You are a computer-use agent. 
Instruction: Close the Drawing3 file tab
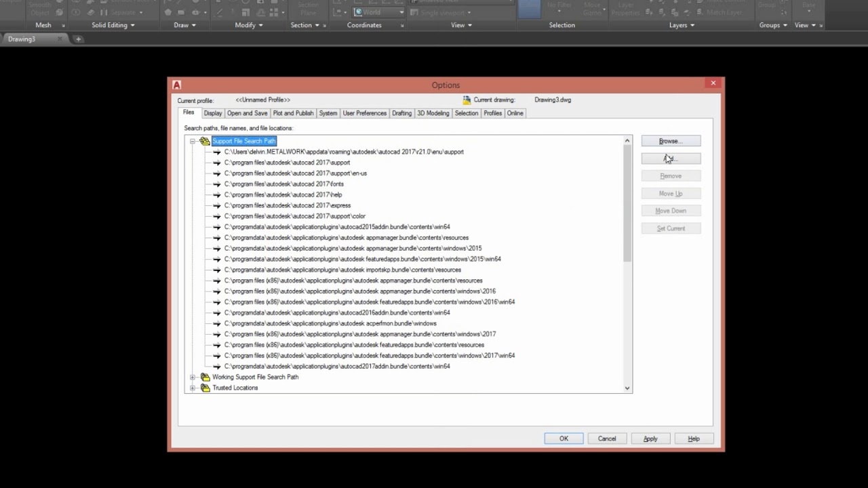(x=60, y=39)
